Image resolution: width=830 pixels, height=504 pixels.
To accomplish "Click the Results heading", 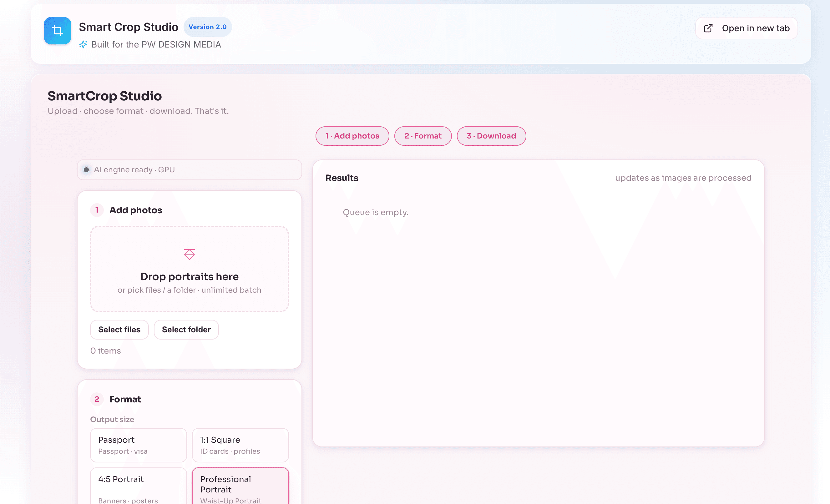I will [342, 178].
